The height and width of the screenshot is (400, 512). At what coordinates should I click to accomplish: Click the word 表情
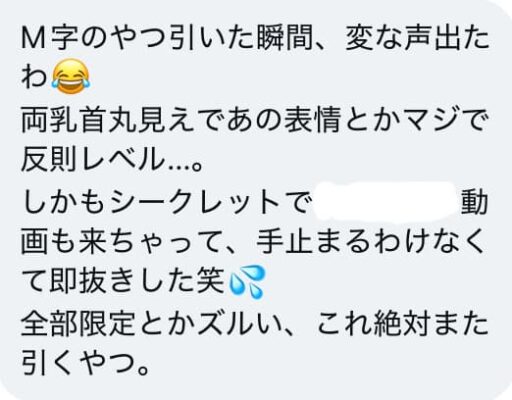coord(312,119)
